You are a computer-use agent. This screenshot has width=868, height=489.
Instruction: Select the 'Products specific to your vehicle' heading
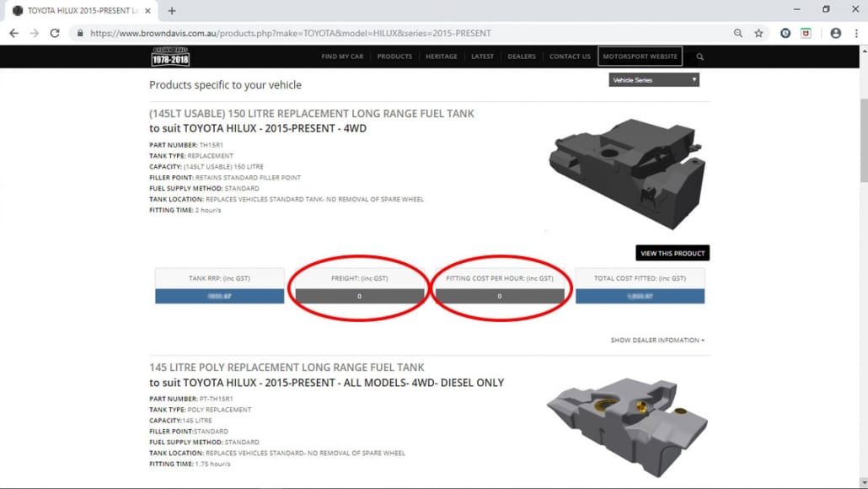tap(225, 84)
